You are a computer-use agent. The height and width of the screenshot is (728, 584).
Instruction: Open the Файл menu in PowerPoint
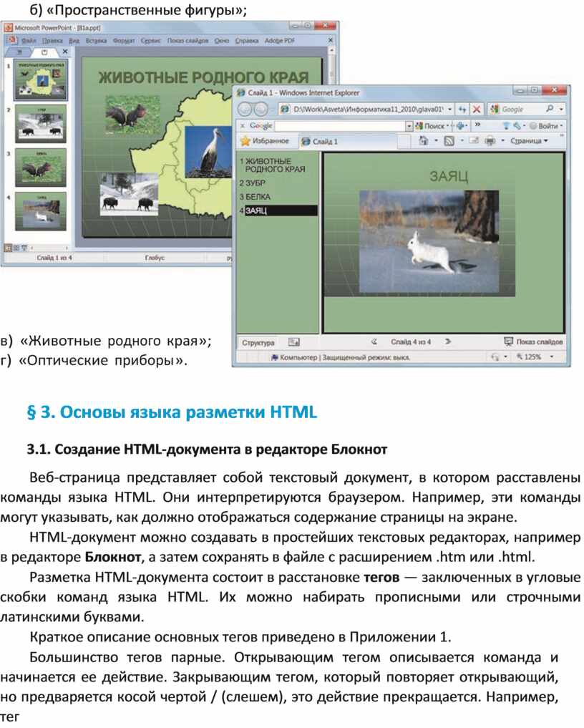29,41
